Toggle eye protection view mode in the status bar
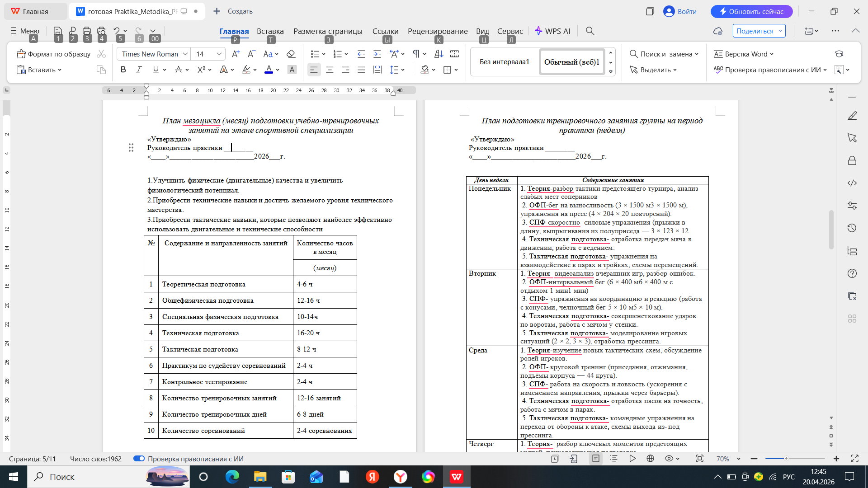The image size is (868, 488). (669, 459)
